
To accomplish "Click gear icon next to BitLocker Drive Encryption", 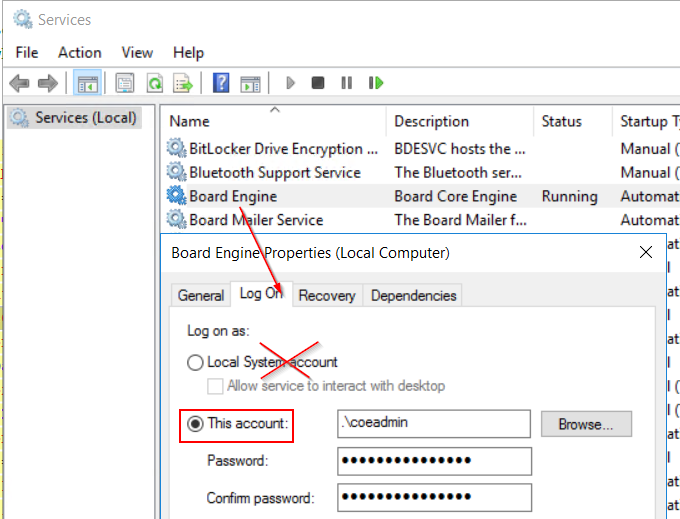I will click(x=176, y=148).
